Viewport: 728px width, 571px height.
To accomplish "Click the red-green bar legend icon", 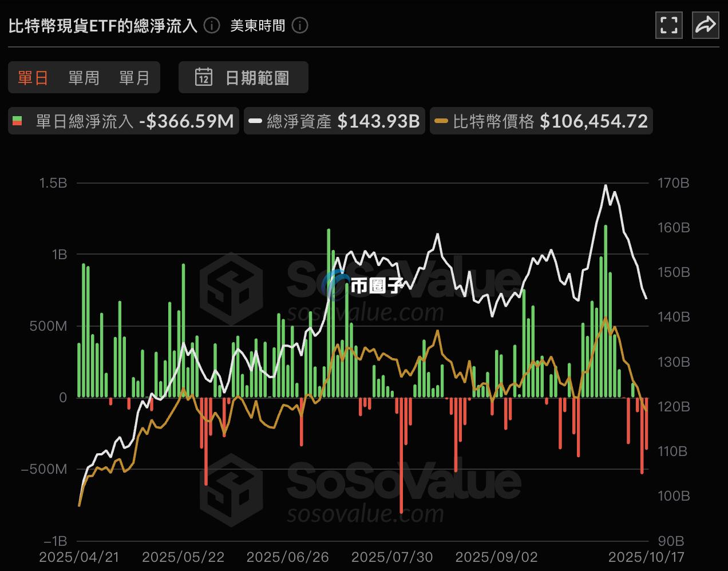I will (18, 121).
